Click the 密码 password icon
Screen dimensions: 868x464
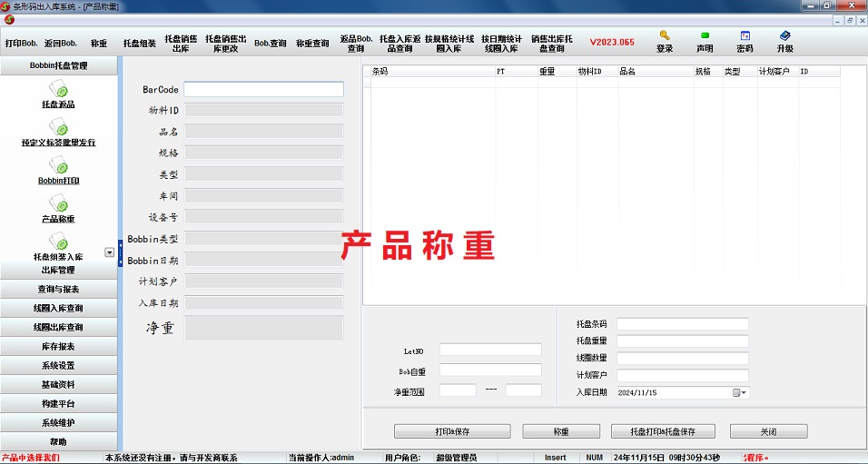(x=745, y=36)
